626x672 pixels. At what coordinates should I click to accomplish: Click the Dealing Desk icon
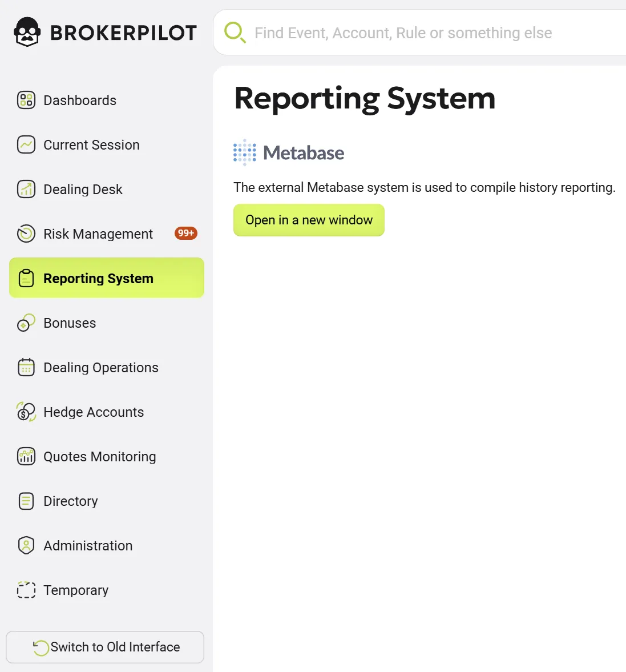click(x=26, y=190)
